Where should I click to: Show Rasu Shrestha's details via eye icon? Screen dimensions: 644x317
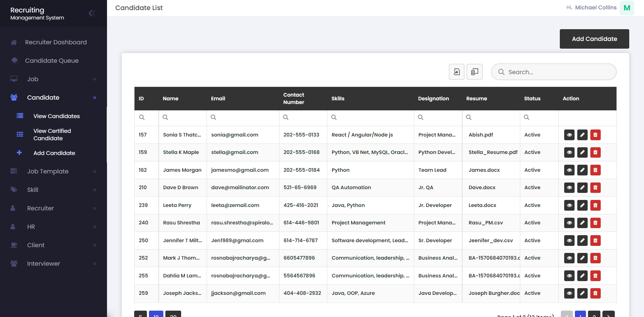[569, 223]
